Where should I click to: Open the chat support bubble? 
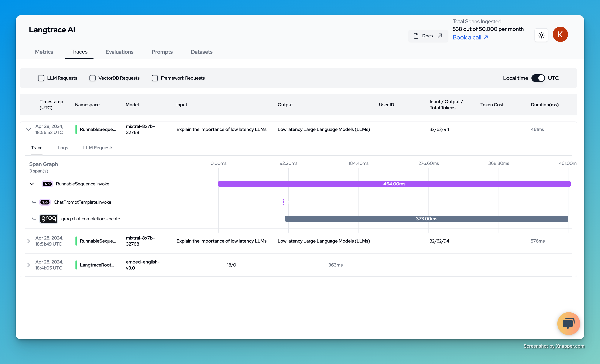pos(568,323)
